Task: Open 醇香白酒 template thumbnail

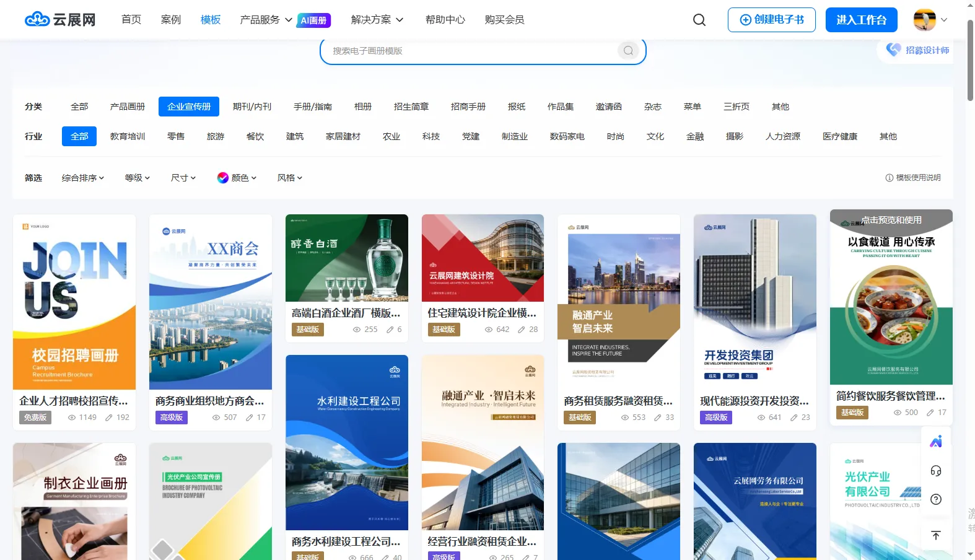Action: coord(347,258)
